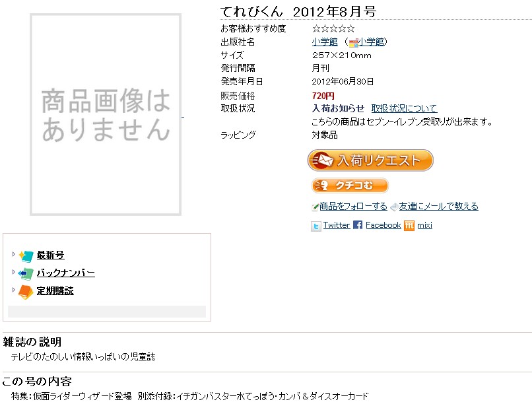Open the バックナンバー menu link
Screen dimensions: 532x406
pos(65,273)
